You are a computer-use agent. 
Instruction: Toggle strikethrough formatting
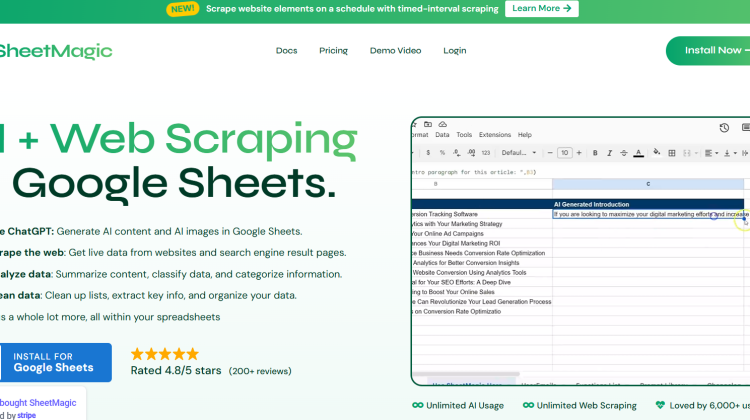(x=624, y=153)
